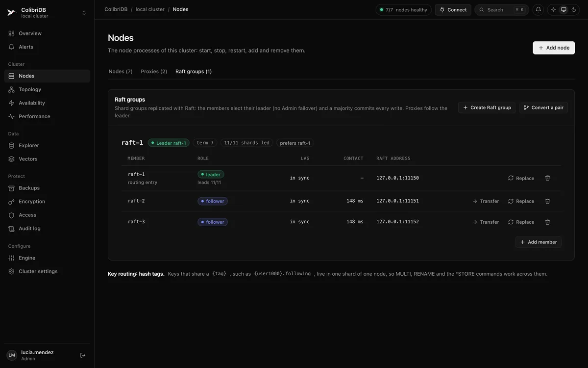The image size is (588, 368).
Task: Click the raft-1 group heading
Action: 132,143
